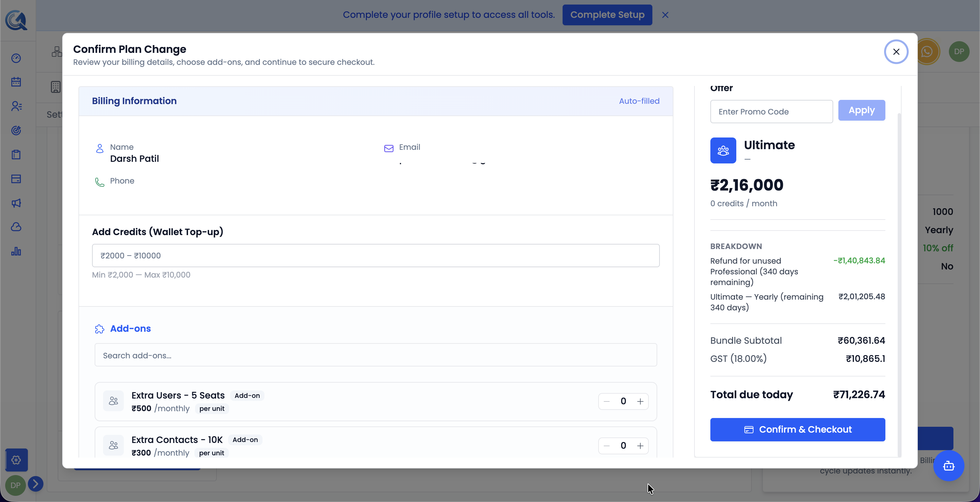Click the GST amount ₹10,865.1
The image size is (980, 502).
pos(866,359)
